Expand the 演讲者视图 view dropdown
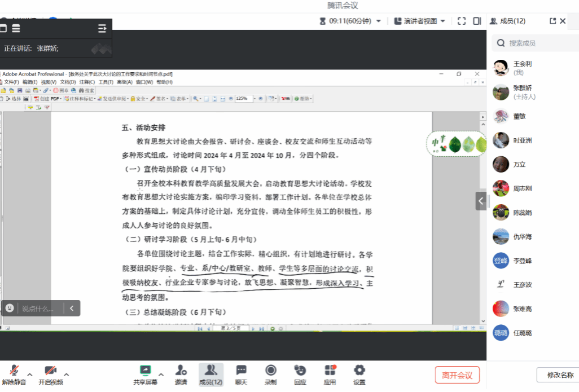The image size is (579, 392). point(420,21)
